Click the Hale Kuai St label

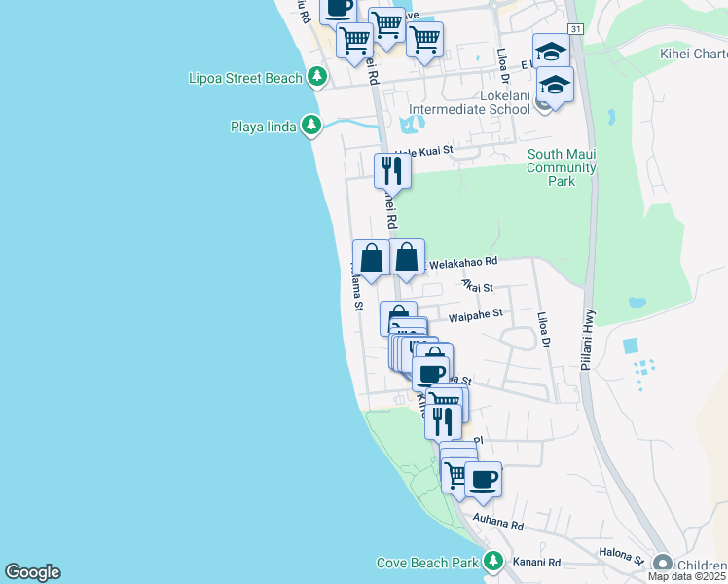tap(423, 151)
